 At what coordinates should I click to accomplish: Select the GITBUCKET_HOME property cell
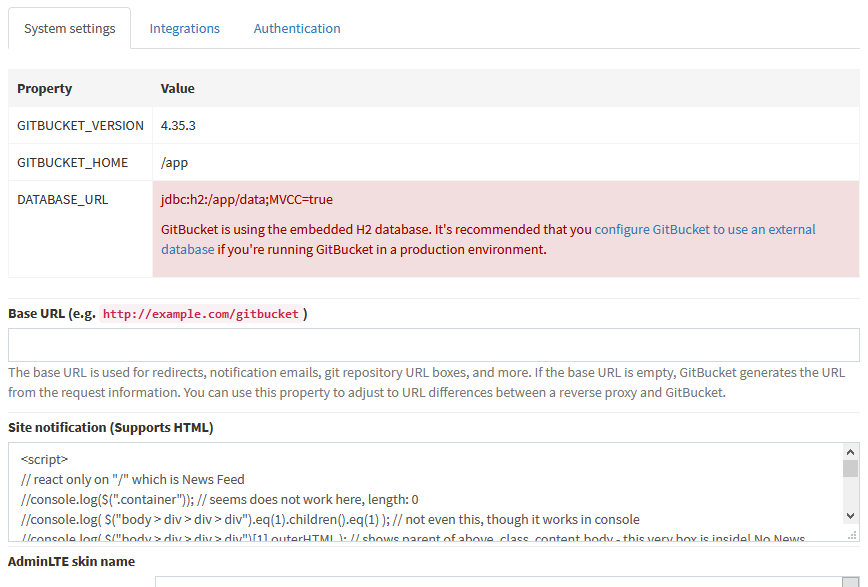(80, 163)
